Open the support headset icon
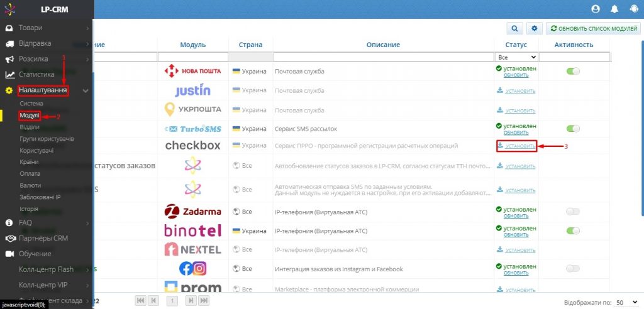644x309 pixels. pyautogui.click(x=633, y=9)
